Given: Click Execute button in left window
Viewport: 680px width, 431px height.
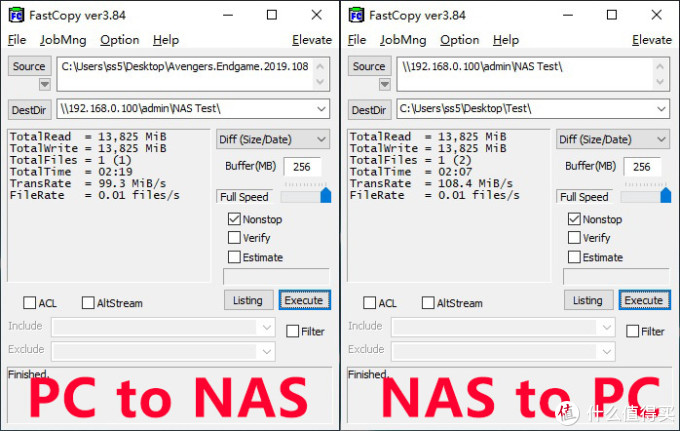Looking at the screenshot, I should pos(304,300).
